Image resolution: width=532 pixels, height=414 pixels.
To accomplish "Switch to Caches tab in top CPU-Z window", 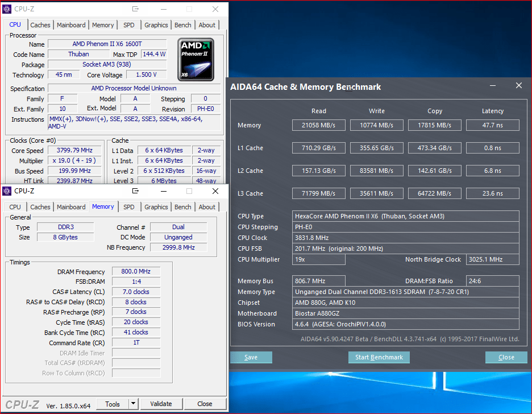I will [x=40, y=25].
